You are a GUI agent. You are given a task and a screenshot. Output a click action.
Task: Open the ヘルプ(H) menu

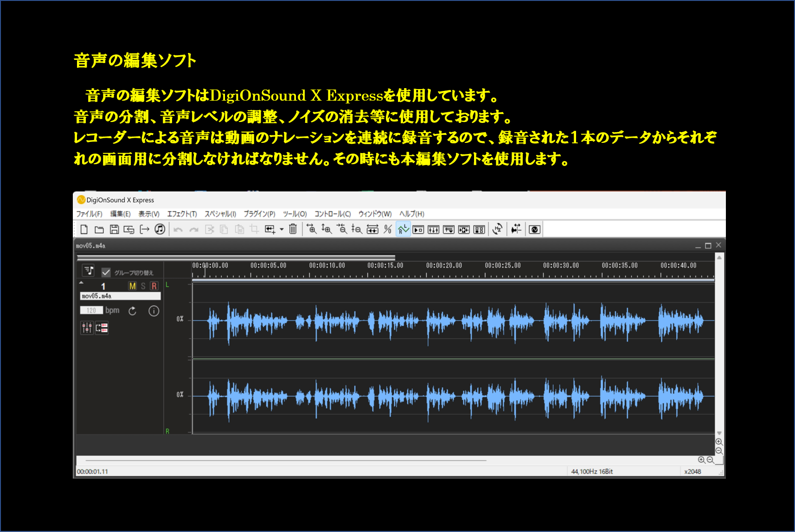[x=412, y=214]
